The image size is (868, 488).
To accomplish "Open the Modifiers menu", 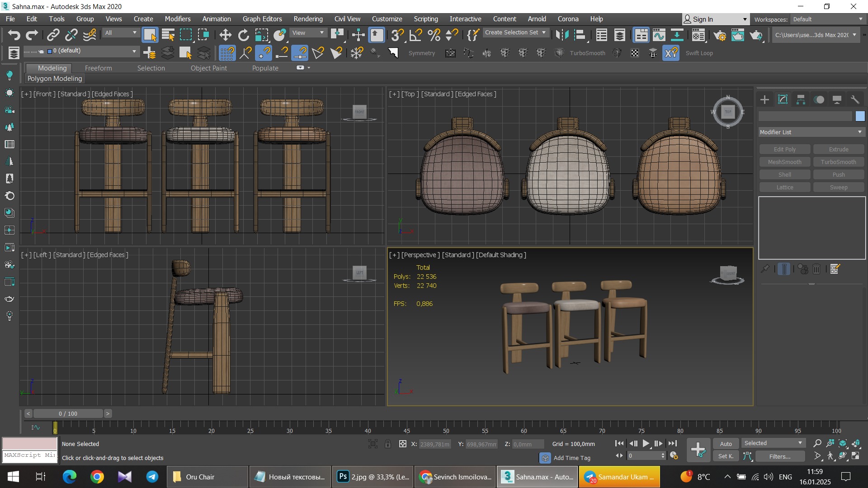I will 177,19.
